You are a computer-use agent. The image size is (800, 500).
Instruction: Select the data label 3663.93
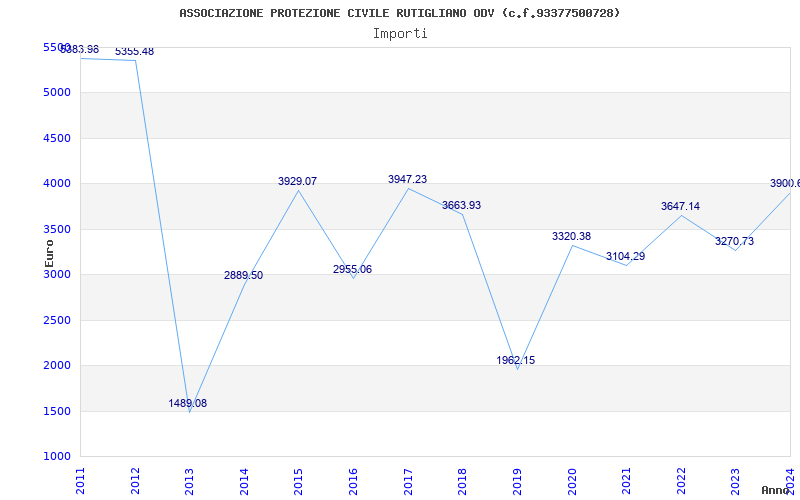[461, 205]
